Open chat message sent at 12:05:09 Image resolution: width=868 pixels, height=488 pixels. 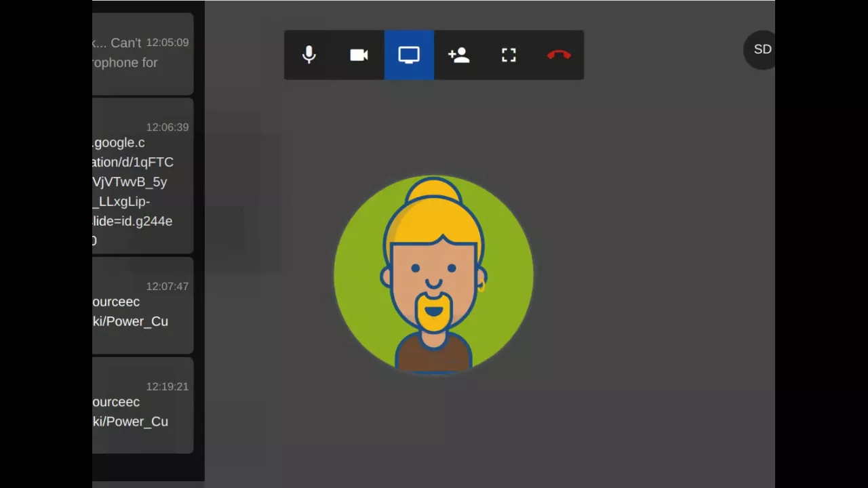pyautogui.click(x=143, y=54)
